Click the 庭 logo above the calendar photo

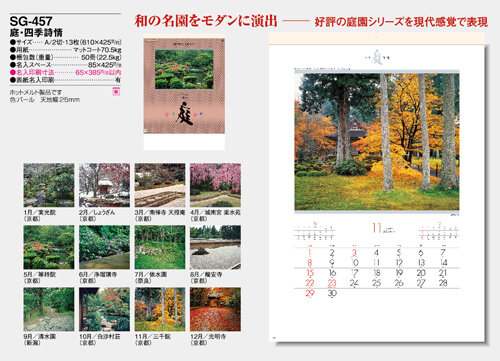(x=377, y=57)
